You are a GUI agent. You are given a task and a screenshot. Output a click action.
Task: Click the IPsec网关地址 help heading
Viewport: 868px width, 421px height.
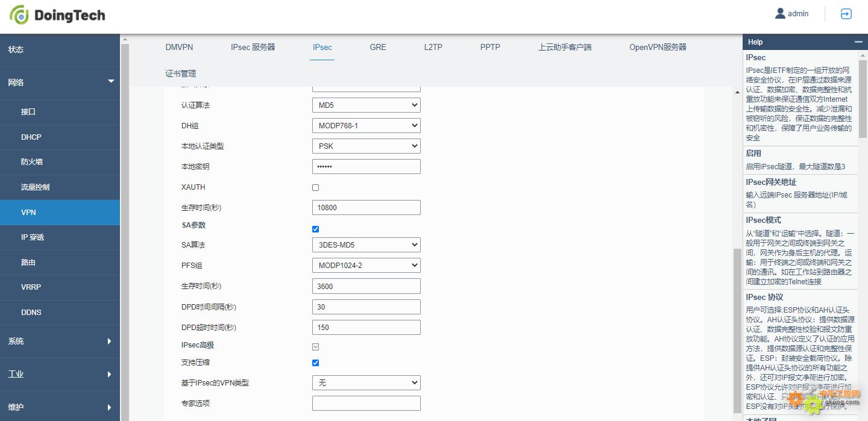point(770,182)
